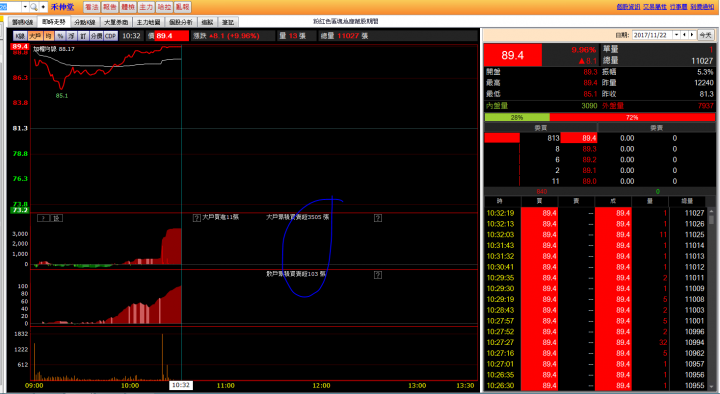
Task: Click the scrollbar down arrow in tick list
Action: [x=712, y=387]
